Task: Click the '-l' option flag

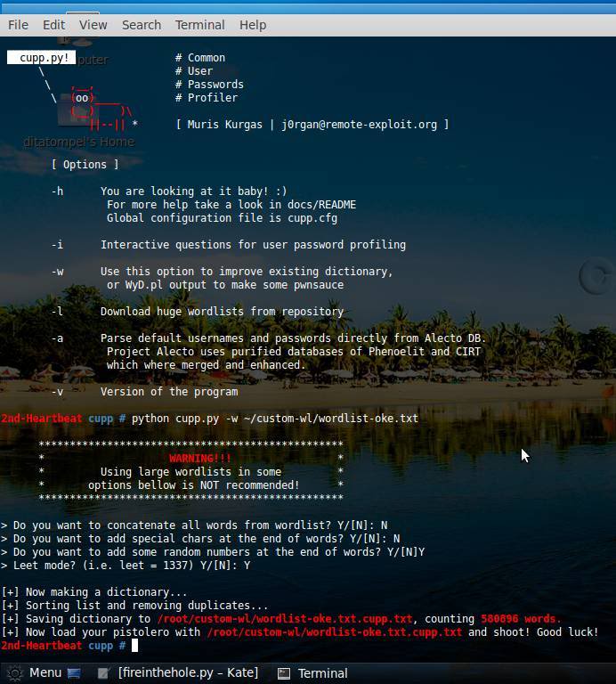Action: pos(57,312)
